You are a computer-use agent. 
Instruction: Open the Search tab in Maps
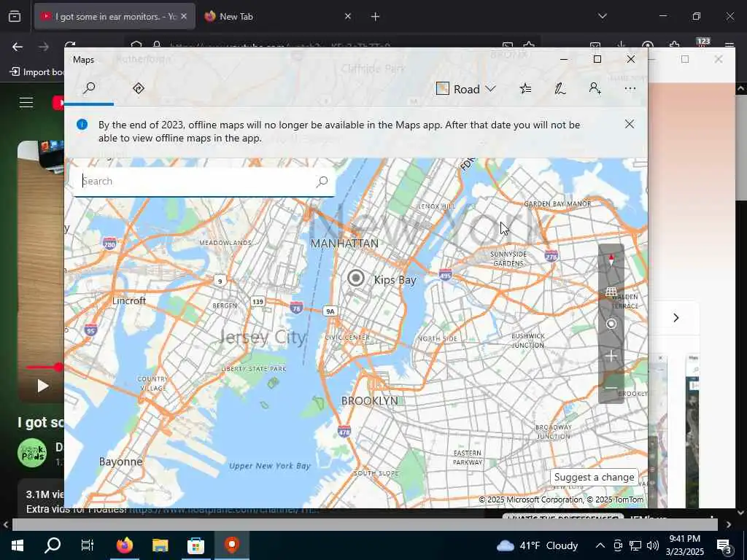pyautogui.click(x=89, y=88)
